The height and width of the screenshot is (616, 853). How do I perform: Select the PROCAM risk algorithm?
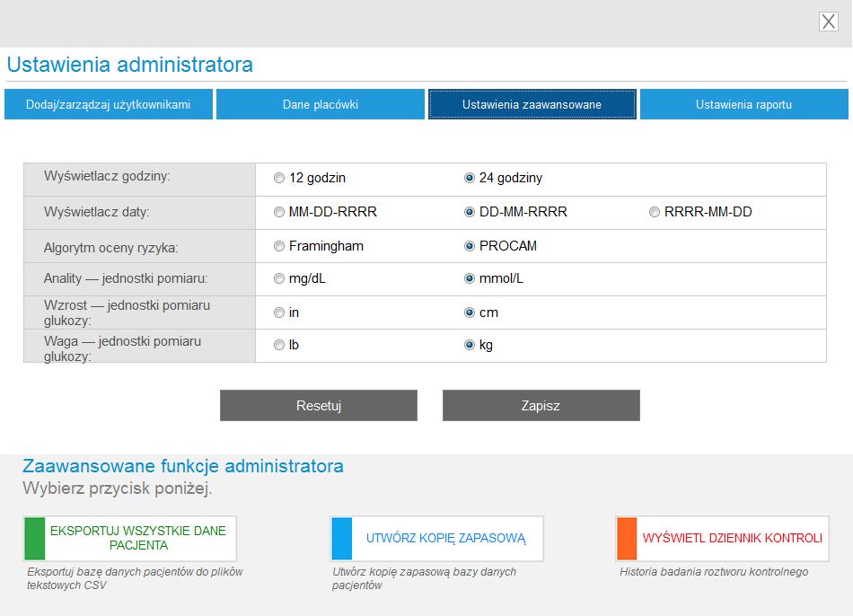click(470, 247)
